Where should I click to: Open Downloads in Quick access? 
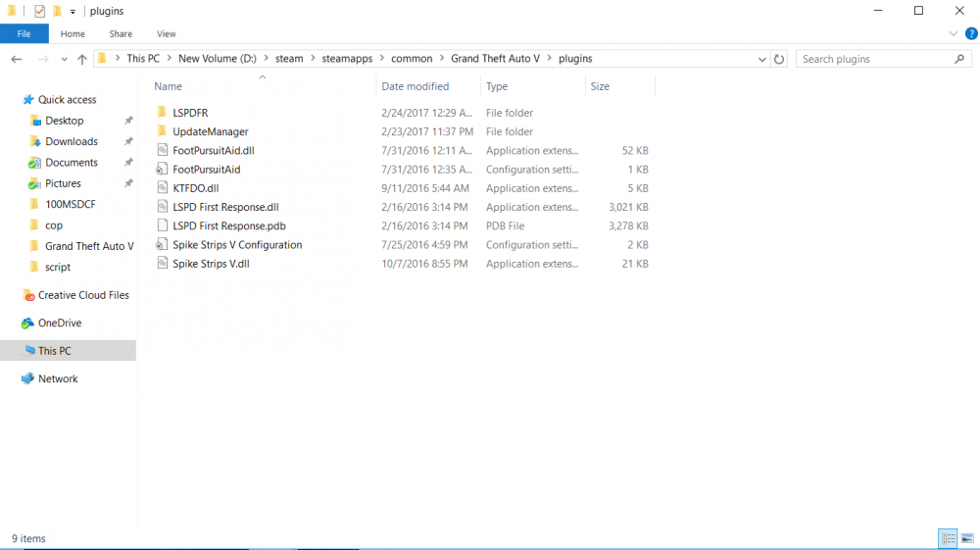pos(72,141)
